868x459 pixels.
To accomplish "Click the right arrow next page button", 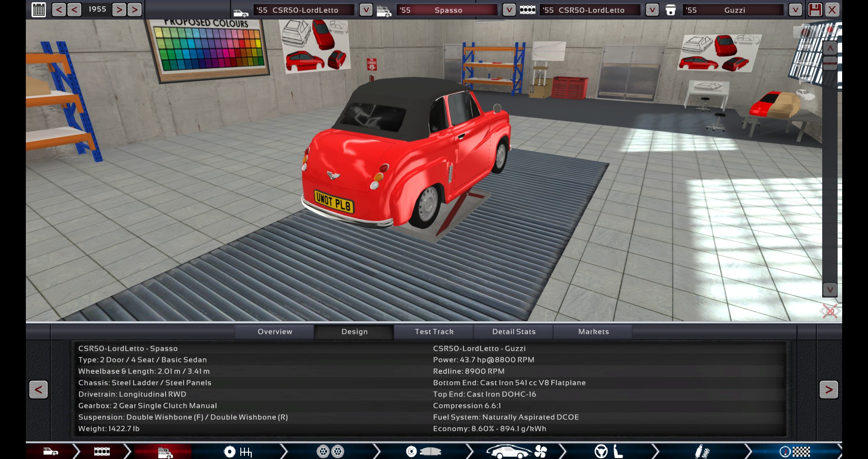I will (x=829, y=389).
